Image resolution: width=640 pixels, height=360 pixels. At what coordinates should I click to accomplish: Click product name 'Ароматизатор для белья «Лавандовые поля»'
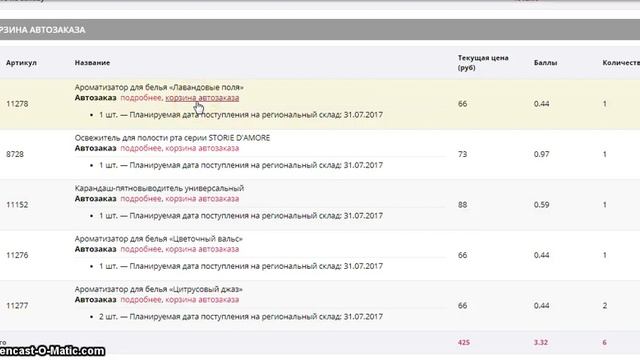tap(159, 87)
